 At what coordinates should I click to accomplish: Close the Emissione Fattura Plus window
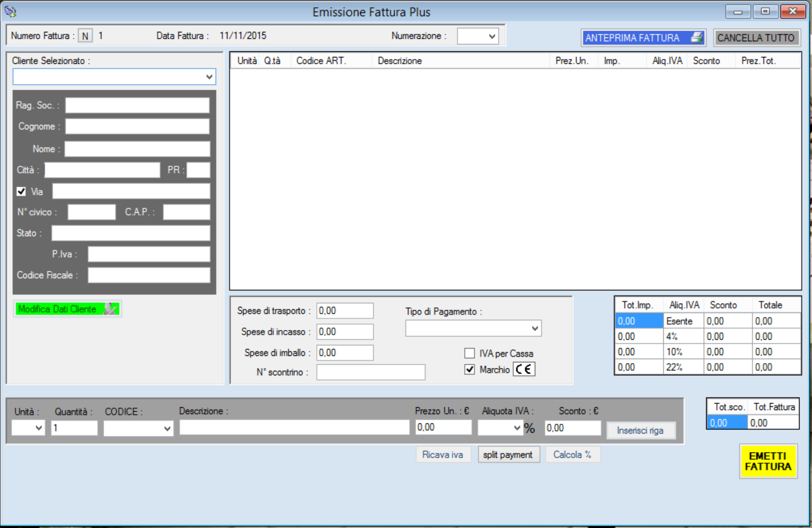[x=793, y=11]
